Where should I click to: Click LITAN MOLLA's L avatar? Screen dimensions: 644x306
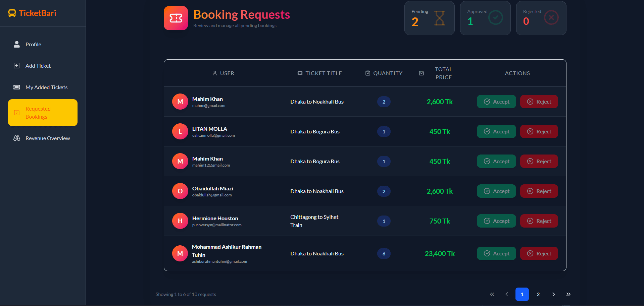click(x=180, y=131)
